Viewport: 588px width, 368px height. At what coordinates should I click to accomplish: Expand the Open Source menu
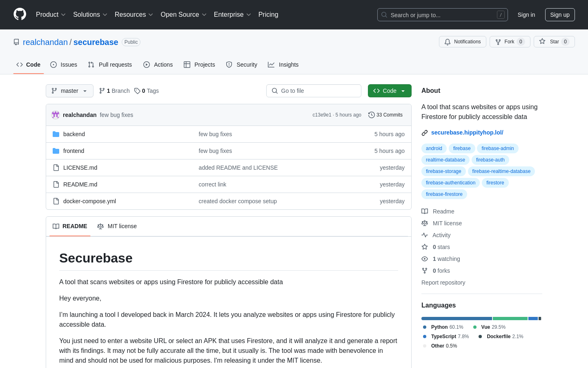click(x=183, y=15)
